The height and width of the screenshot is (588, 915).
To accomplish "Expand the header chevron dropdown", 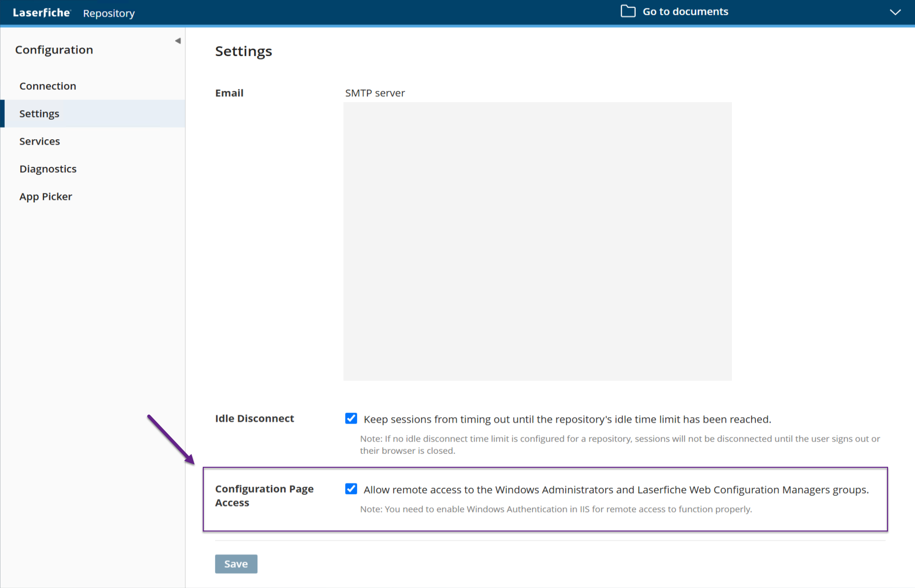I will click(x=895, y=12).
